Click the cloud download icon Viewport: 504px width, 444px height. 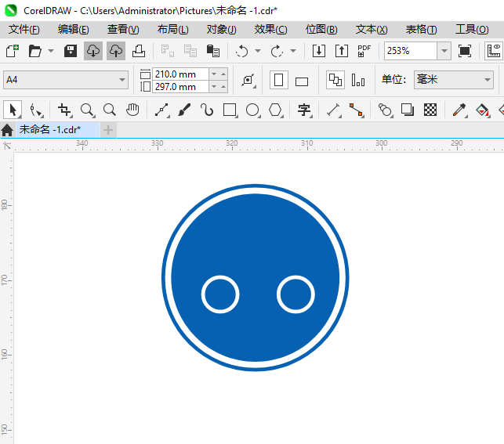(93, 51)
